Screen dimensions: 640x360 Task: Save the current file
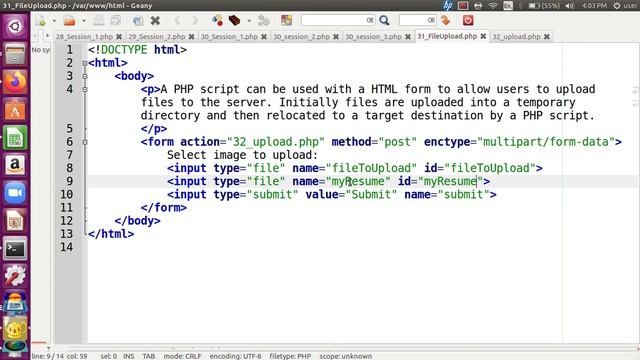[98, 20]
